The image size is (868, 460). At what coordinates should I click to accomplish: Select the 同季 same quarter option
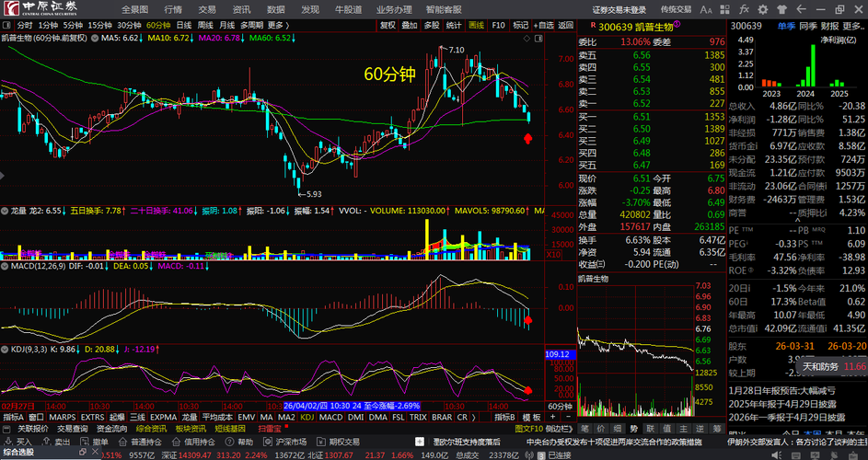pos(808,26)
